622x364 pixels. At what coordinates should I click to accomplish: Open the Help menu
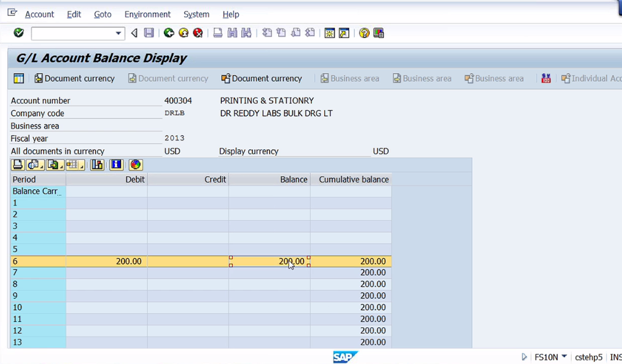230,14
